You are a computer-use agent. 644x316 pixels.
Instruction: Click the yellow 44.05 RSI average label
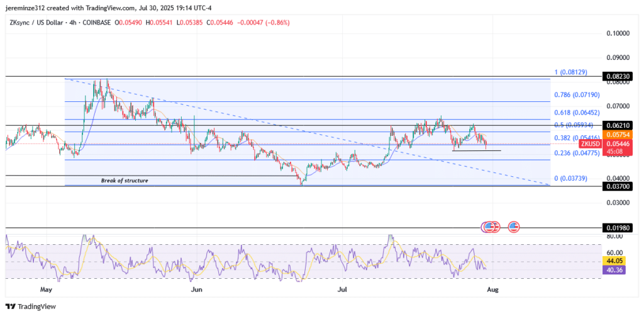coord(614,261)
